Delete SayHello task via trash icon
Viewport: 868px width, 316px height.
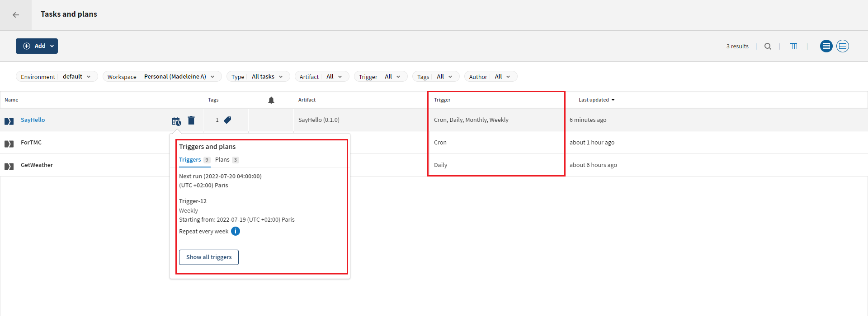click(191, 120)
